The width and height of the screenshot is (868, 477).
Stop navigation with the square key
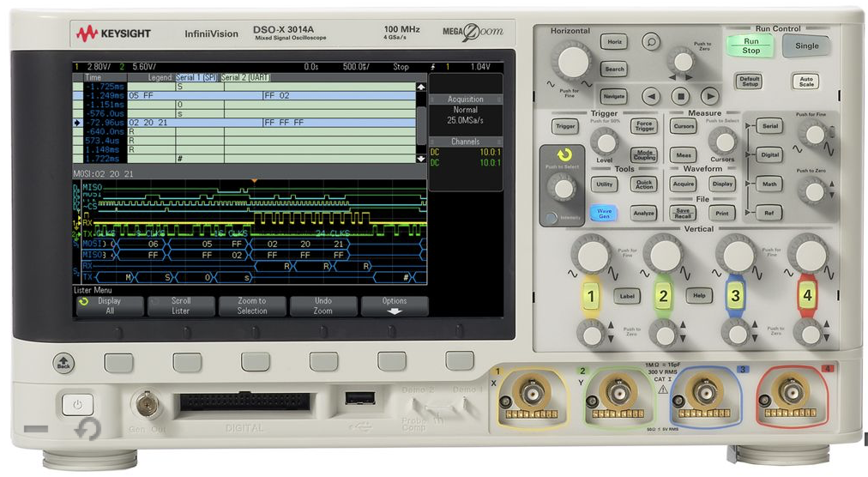click(680, 96)
